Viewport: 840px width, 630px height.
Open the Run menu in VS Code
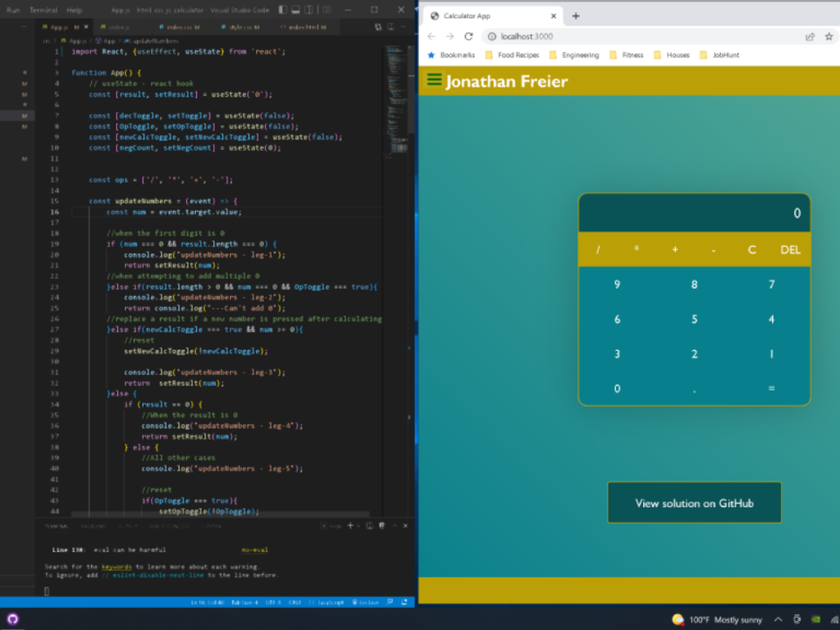13,10
